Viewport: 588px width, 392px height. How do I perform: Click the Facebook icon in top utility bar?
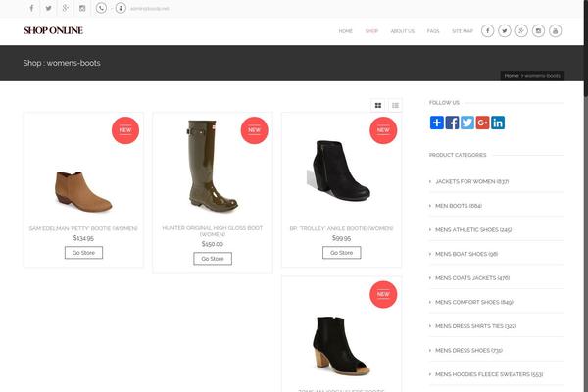(x=32, y=8)
